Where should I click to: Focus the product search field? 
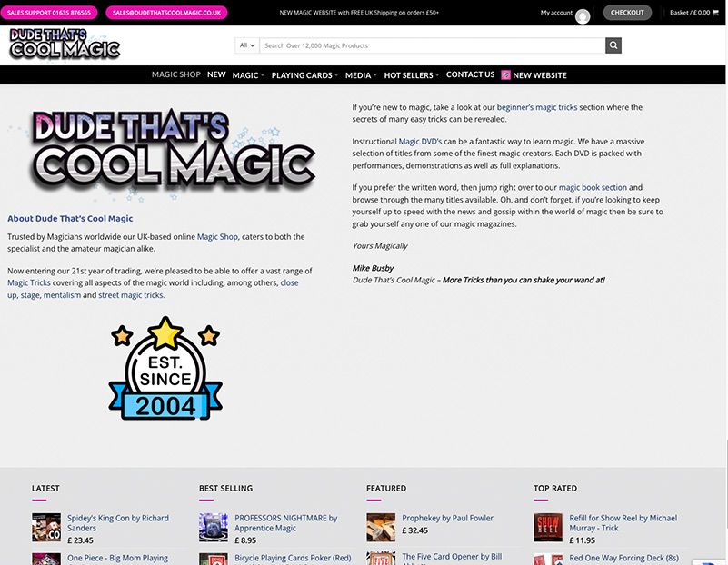coord(433,45)
